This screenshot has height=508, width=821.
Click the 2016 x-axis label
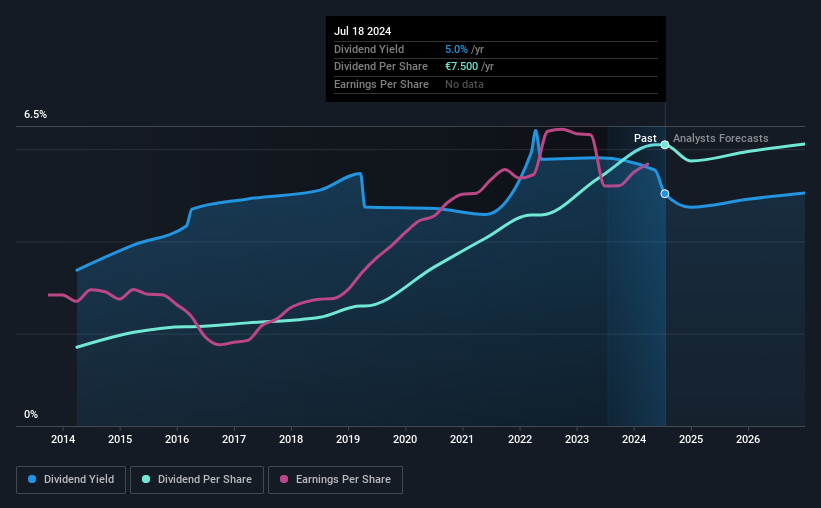(x=177, y=439)
